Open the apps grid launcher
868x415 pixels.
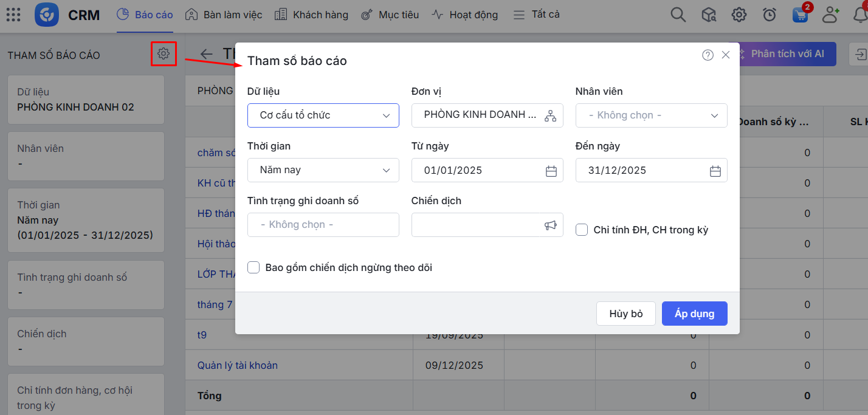click(13, 15)
